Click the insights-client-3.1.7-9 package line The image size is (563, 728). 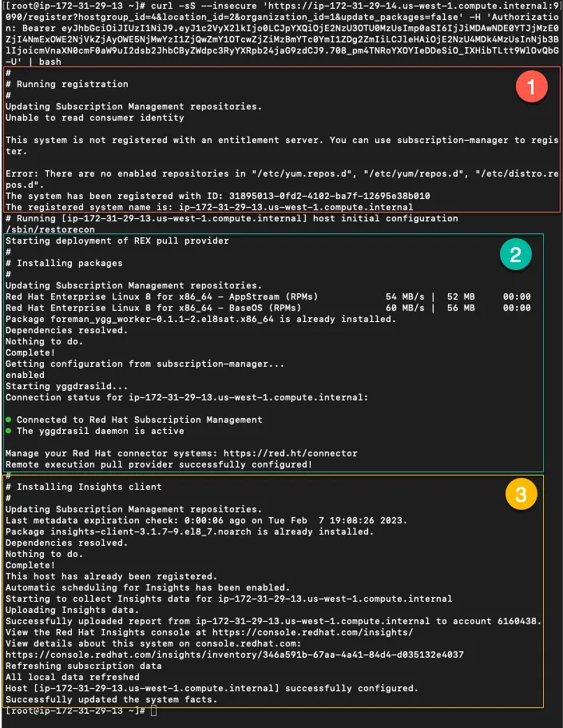[x=190, y=531]
